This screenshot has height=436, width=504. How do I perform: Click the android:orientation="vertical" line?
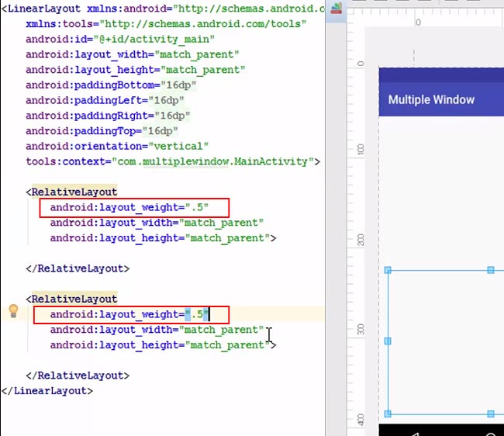[x=117, y=147]
